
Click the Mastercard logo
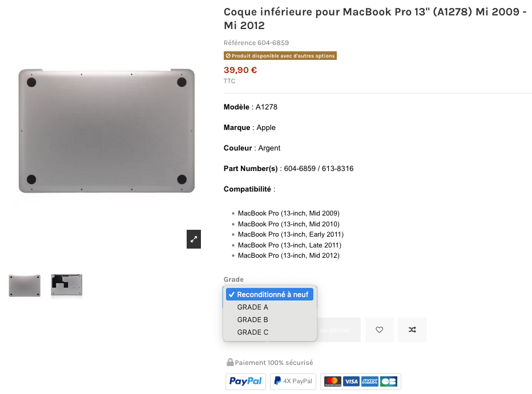point(333,381)
